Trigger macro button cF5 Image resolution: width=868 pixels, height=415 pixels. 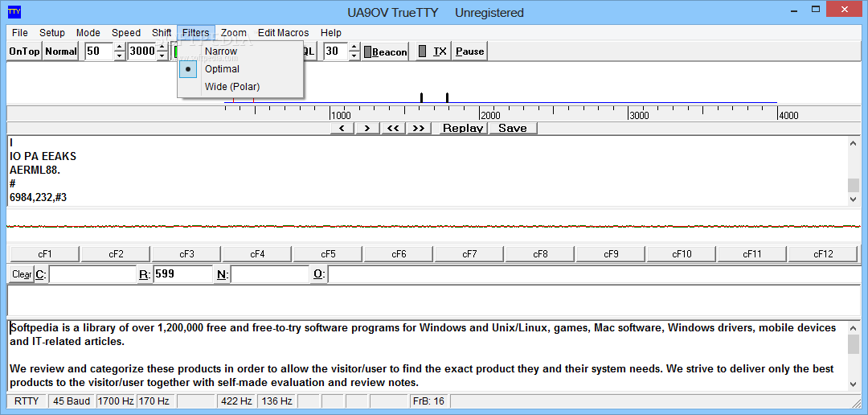(x=328, y=254)
